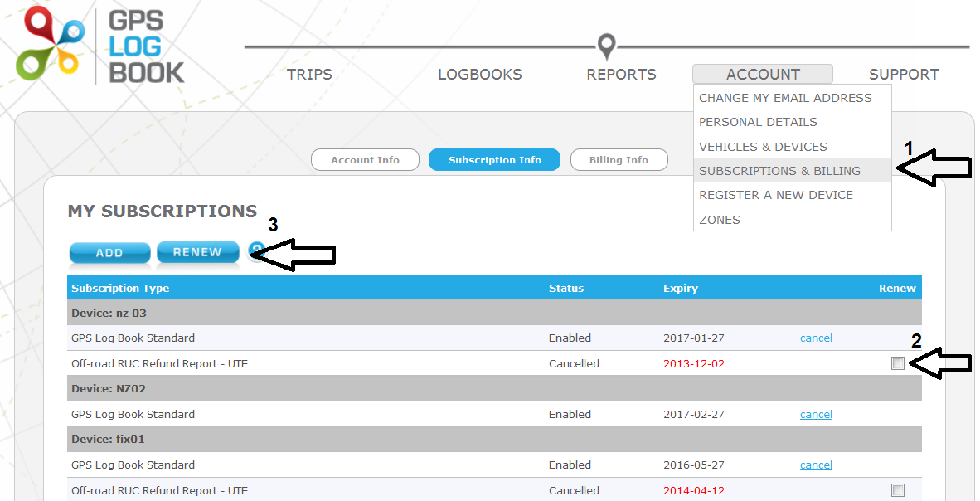Open the Account menu

pos(763,74)
